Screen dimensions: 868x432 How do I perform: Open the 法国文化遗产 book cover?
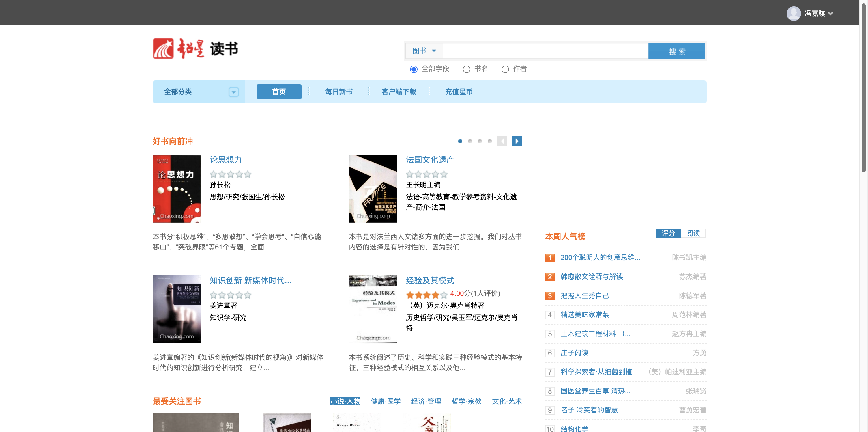click(373, 189)
